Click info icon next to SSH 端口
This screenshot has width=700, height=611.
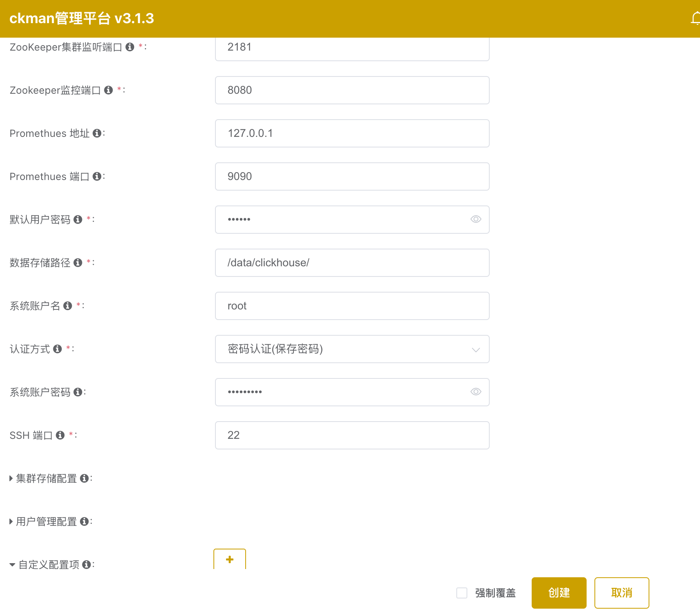(60, 435)
